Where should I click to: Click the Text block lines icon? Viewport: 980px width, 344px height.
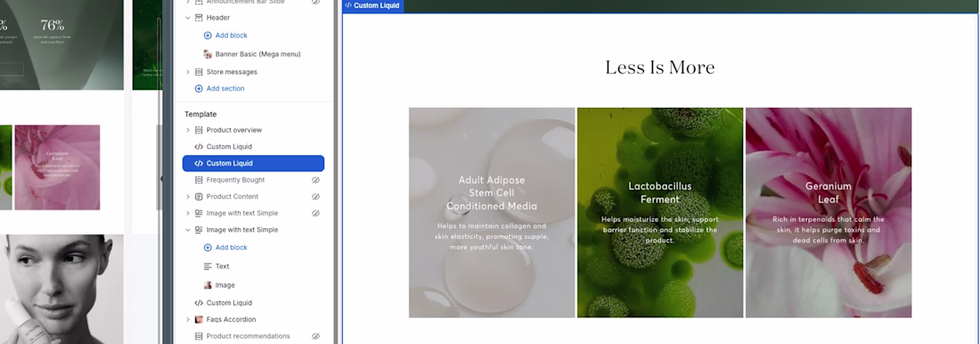coord(208,266)
